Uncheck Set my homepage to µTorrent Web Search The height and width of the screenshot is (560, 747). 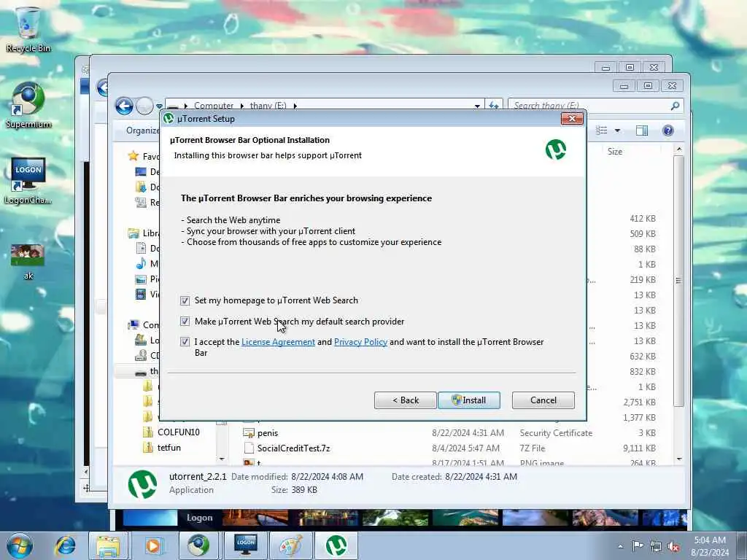click(x=185, y=300)
